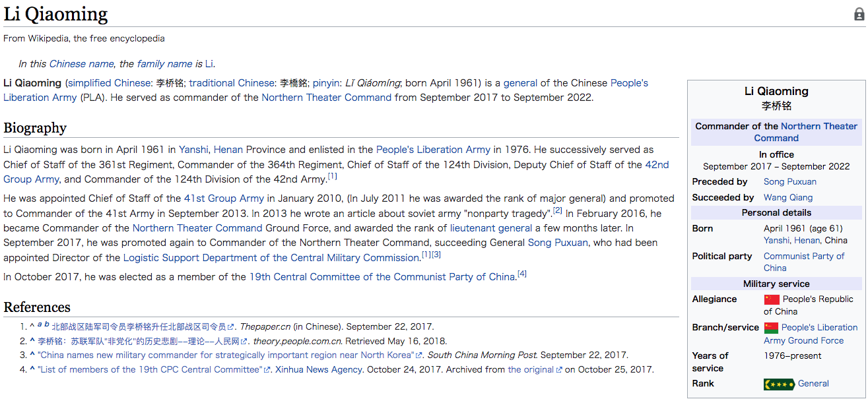
Task: Open People's Liberation Army link in Biography paragraph
Action: (433, 150)
